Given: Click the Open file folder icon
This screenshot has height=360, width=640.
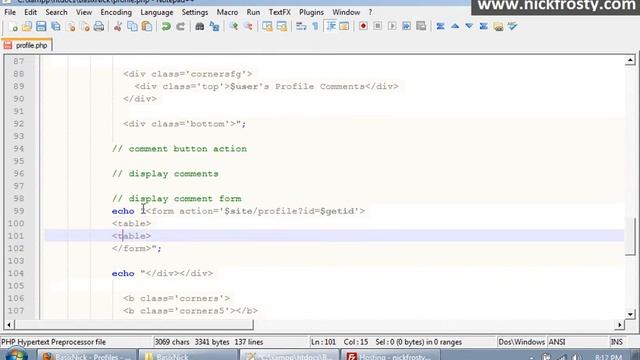Looking at the screenshot, I should pos(27,27).
